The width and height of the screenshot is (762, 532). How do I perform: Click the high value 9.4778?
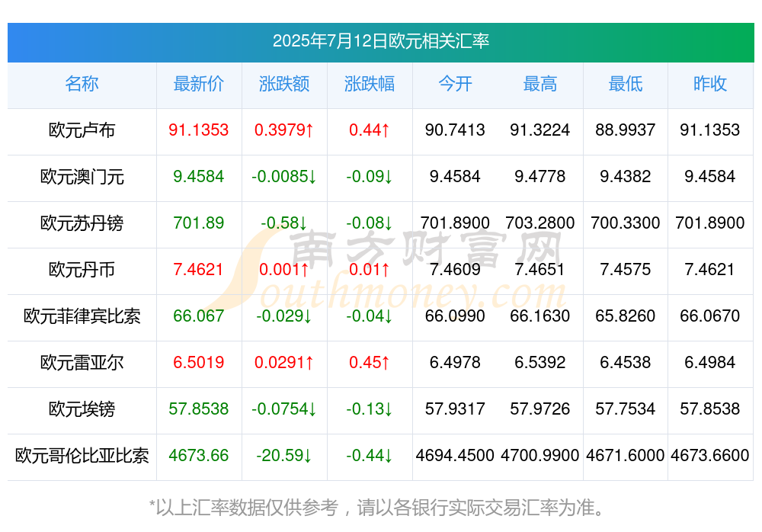point(540,177)
